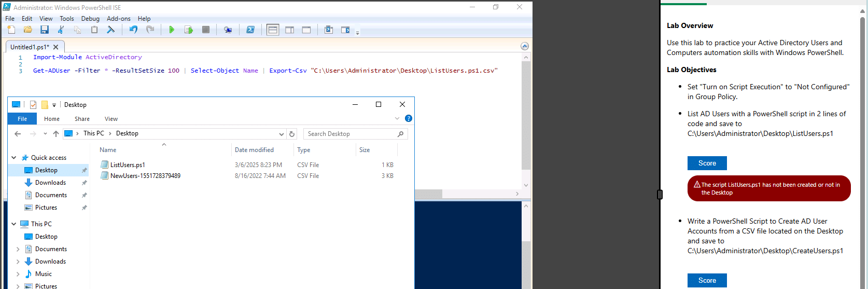
Task: Click the first Score button under ListUsers objective
Action: point(707,163)
